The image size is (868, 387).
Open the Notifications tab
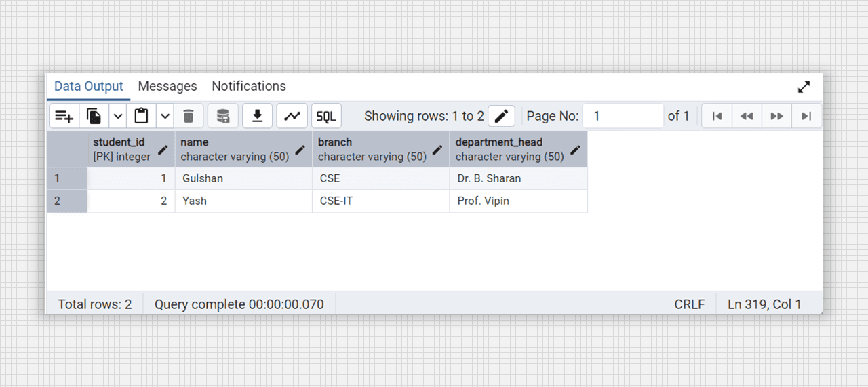249,86
